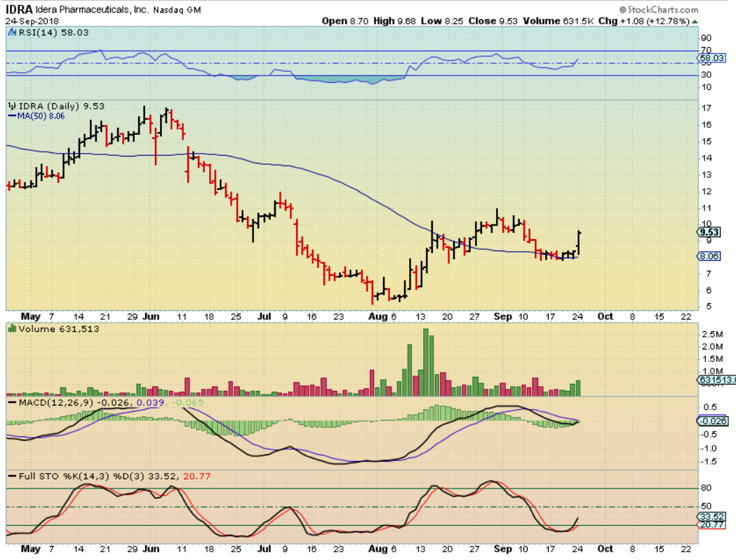Click the High 9.68 value
Viewport: 736px width, 560px height.
(x=395, y=21)
